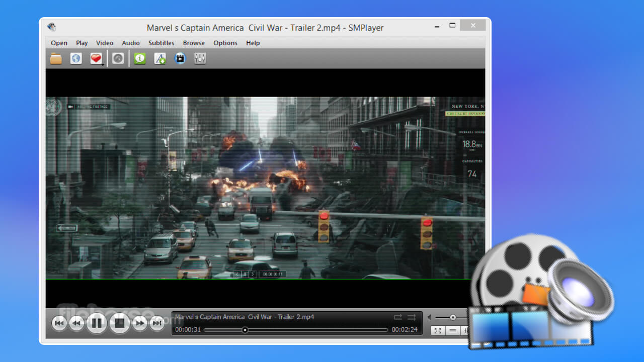Show file information via green info icon
644x362 pixels.
(140, 59)
